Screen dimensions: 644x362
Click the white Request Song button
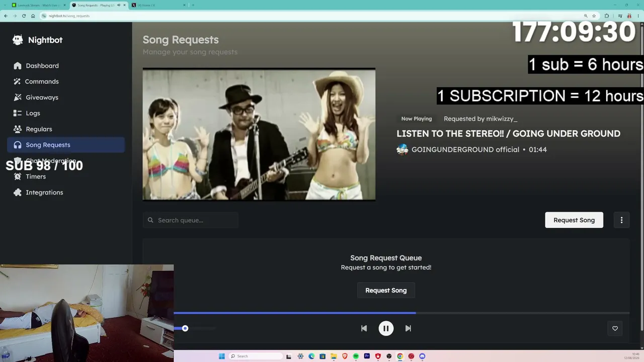click(574, 220)
